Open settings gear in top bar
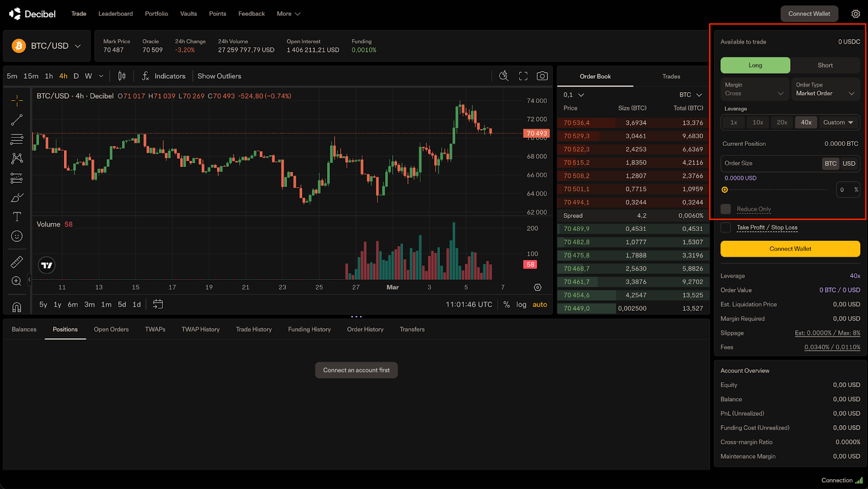 [x=856, y=14]
